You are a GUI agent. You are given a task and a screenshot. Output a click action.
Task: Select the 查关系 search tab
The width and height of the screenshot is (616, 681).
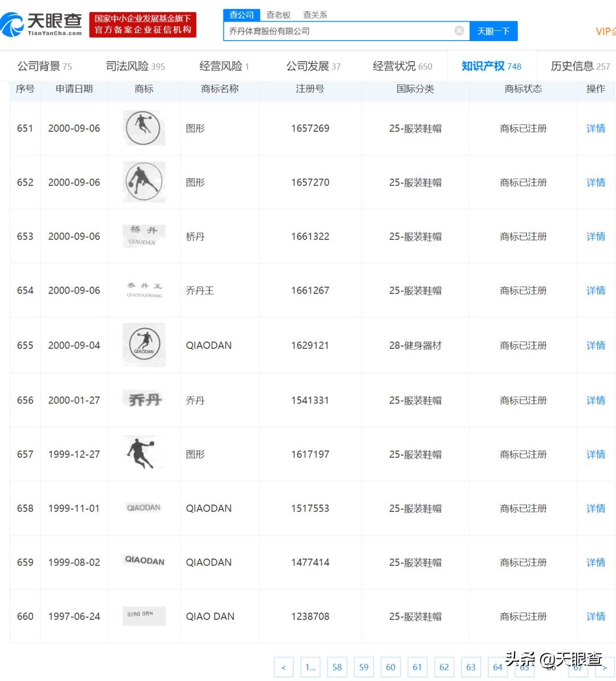tap(315, 15)
